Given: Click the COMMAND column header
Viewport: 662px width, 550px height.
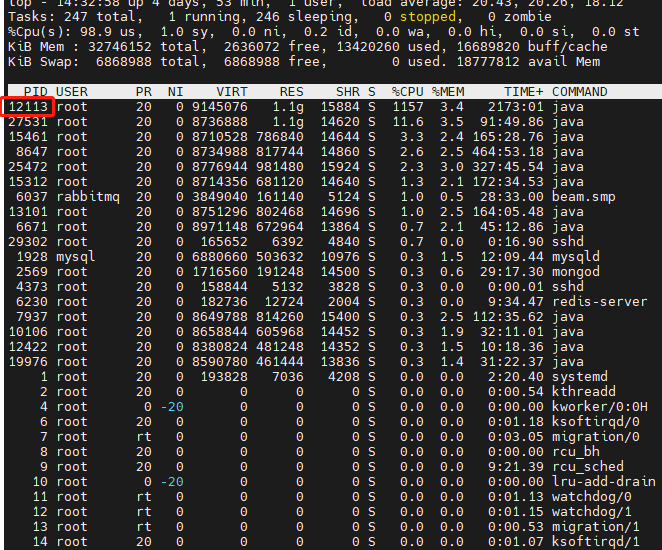Looking at the screenshot, I should click(x=580, y=92).
